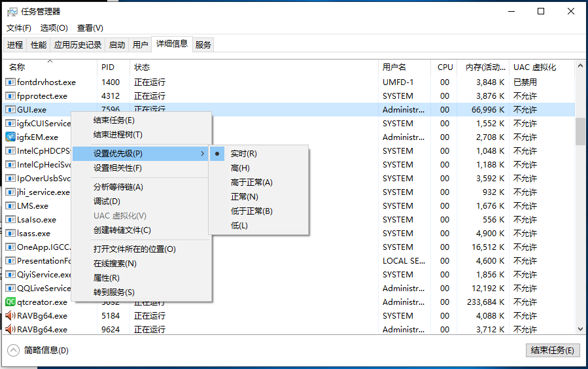Viewport: 588px width, 369px height.
Task: Sort by the 名称 column header
Action: pyautogui.click(x=50, y=67)
